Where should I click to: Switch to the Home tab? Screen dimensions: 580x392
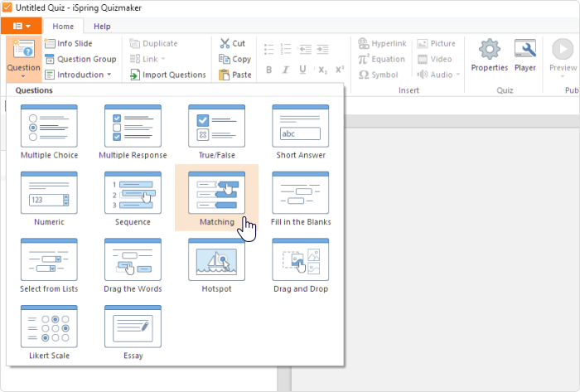click(x=63, y=27)
